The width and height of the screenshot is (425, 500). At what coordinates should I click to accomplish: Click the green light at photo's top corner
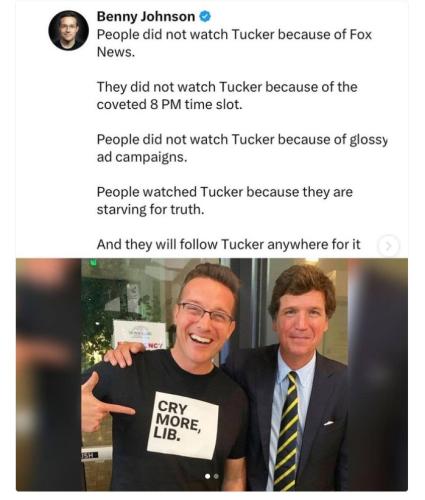tap(93, 262)
